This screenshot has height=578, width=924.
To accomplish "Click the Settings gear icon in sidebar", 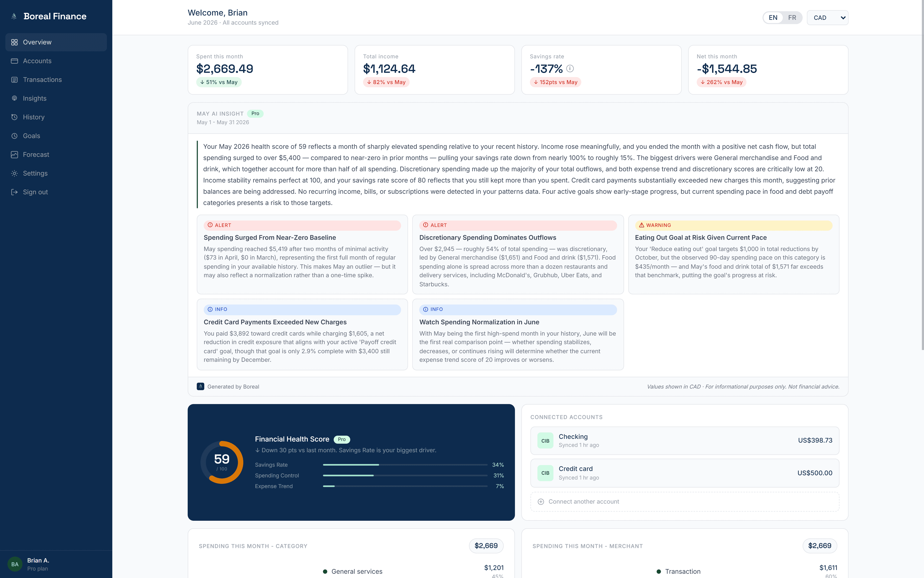I will [x=14, y=173].
